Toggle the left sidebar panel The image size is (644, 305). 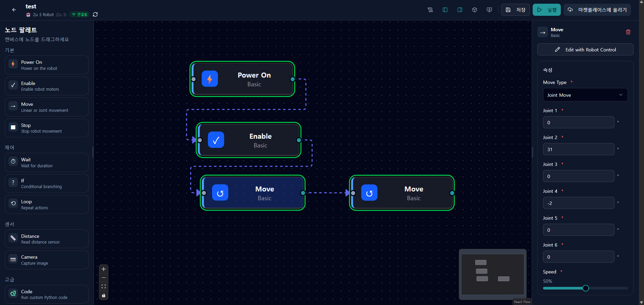click(445, 10)
